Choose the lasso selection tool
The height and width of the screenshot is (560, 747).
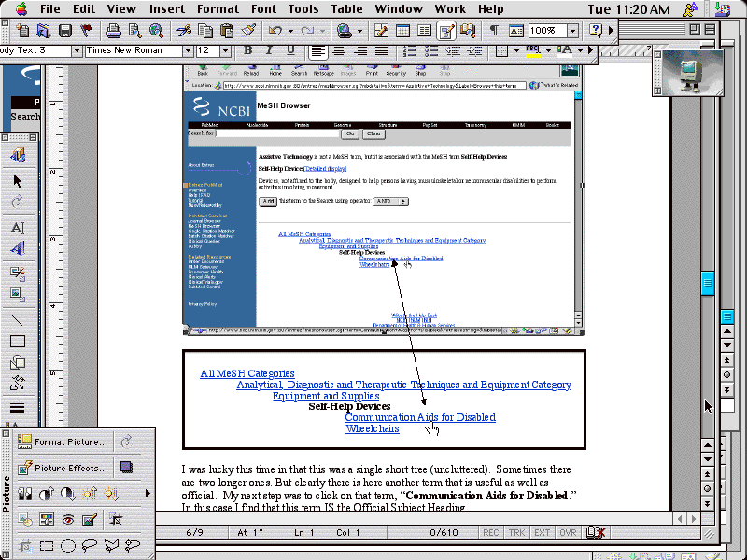[90, 546]
